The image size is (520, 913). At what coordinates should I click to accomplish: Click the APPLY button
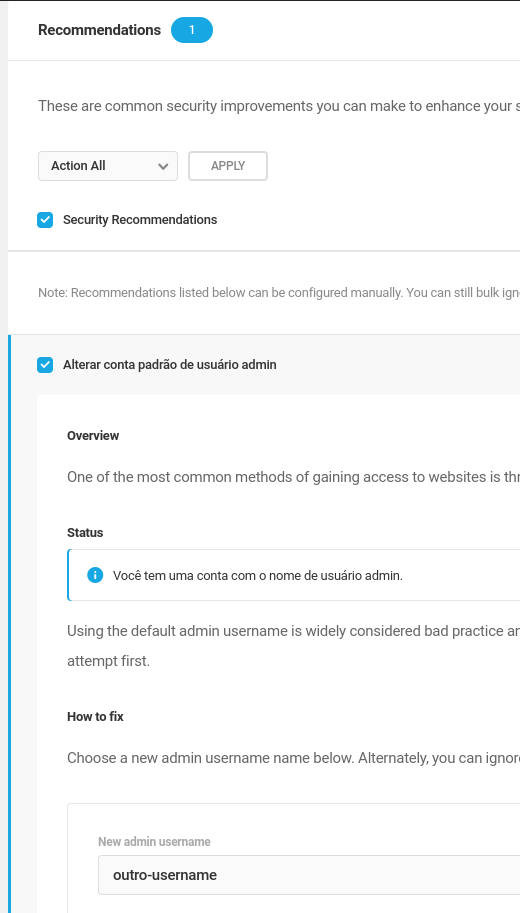pos(228,166)
